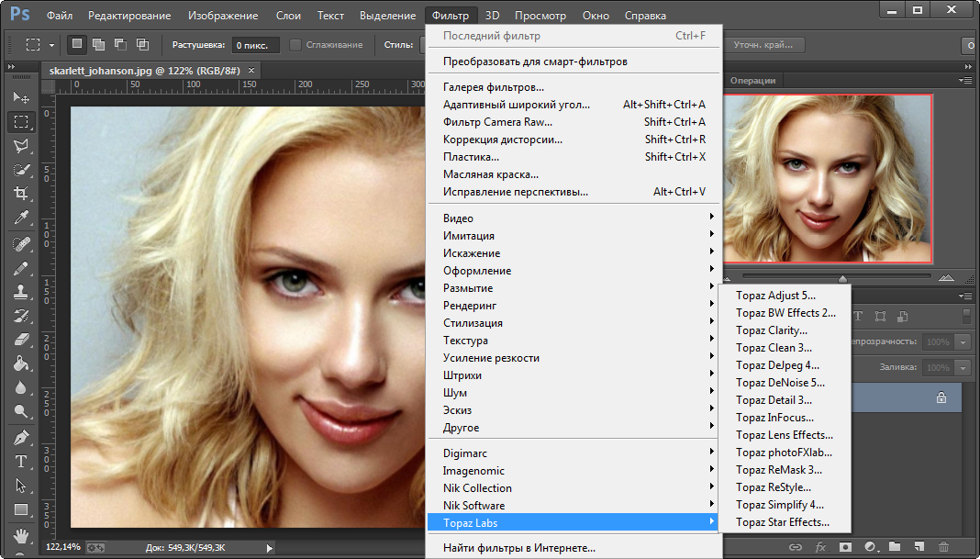Select the Move tool

pos(21,97)
